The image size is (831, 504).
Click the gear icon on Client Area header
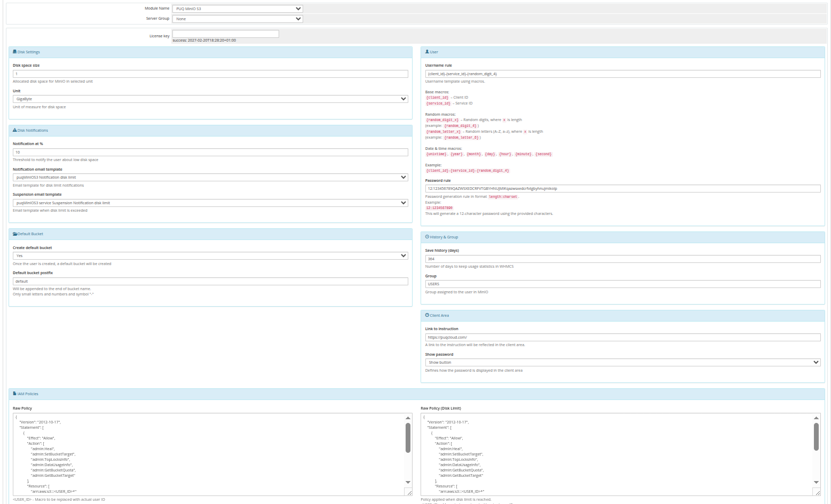(x=426, y=315)
